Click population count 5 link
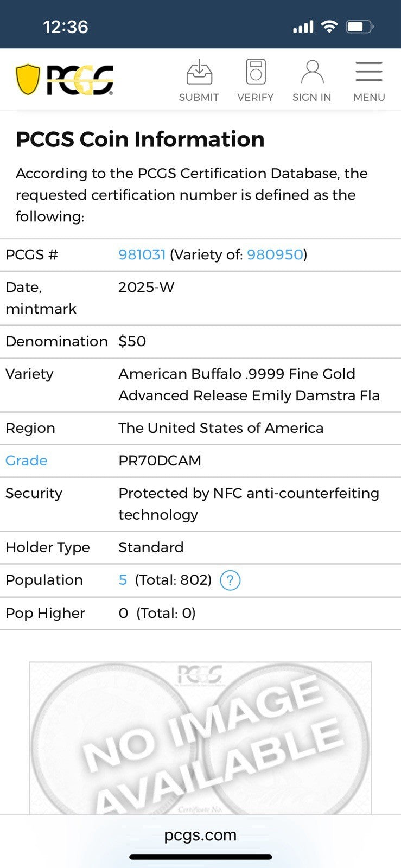Image resolution: width=401 pixels, height=868 pixels. [x=123, y=580]
